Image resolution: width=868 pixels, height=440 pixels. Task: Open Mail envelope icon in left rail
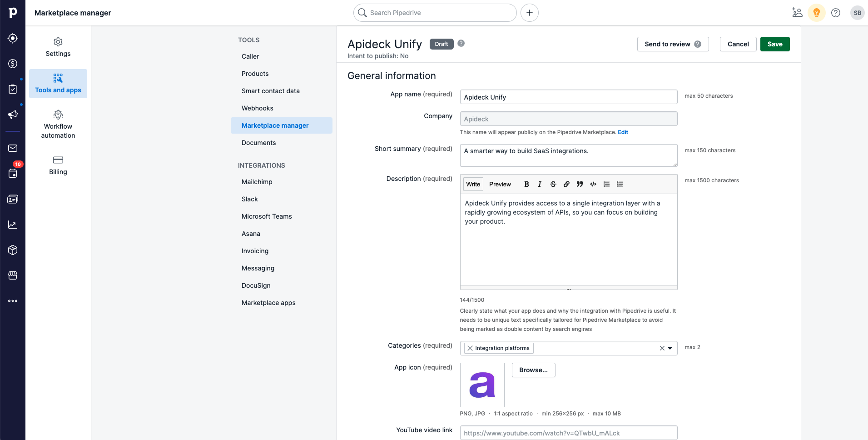[13, 148]
